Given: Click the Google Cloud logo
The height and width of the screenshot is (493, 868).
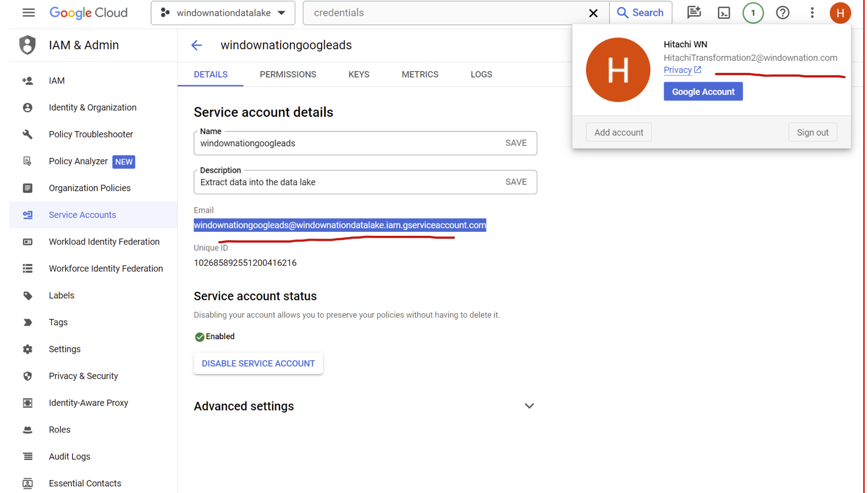Looking at the screenshot, I should click(89, 13).
